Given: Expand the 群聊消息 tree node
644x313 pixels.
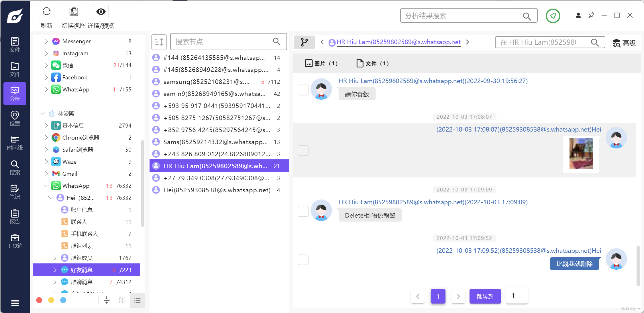Looking at the screenshot, I should click(x=55, y=282).
